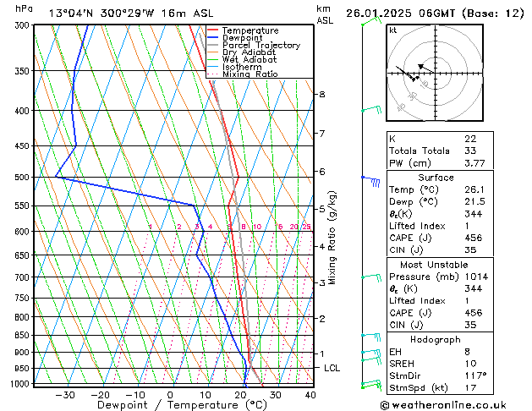
Task: Click the Surface Lifted Index row
Action: 440,226
